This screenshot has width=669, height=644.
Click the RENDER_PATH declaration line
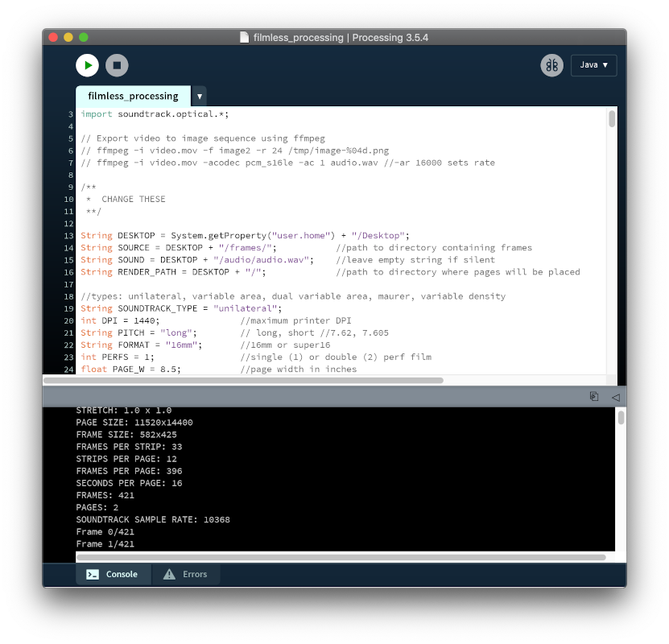173,272
